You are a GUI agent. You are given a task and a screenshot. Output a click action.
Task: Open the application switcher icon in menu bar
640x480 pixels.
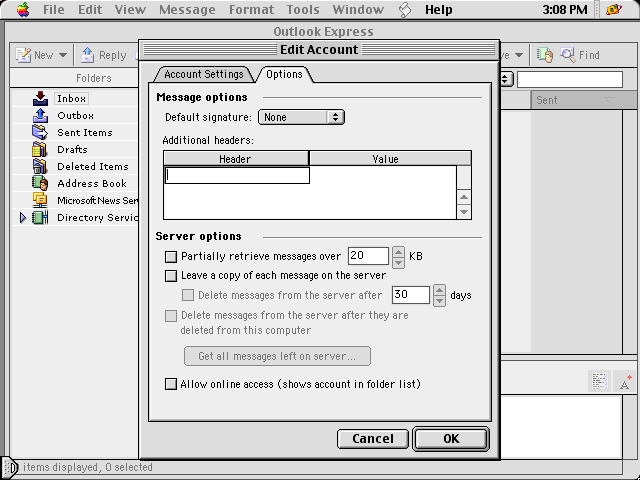pyautogui.click(x=614, y=9)
